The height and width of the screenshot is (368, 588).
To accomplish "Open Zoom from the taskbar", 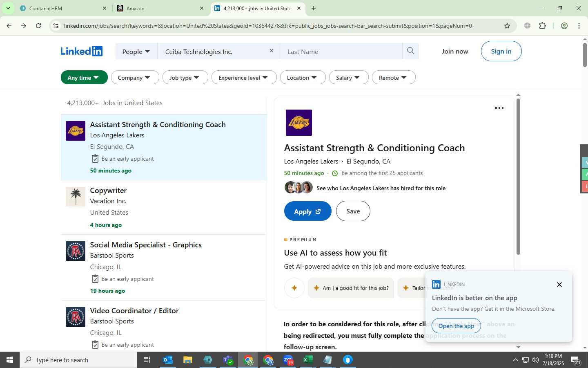I will tap(288, 360).
